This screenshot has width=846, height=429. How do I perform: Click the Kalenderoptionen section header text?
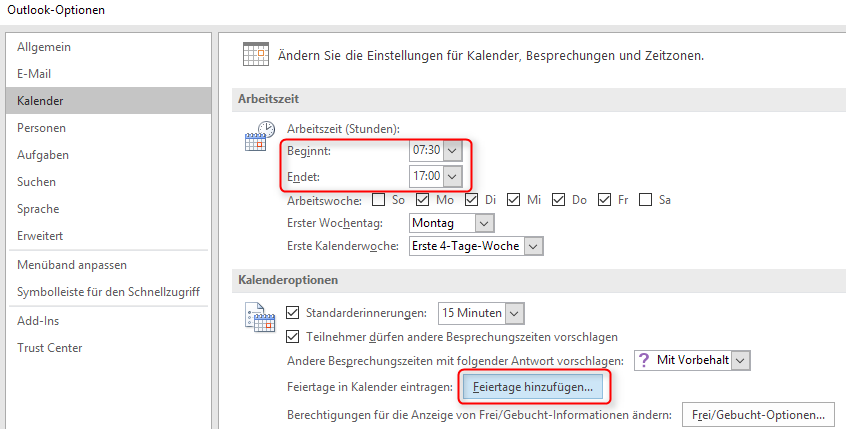(x=288, y=280)
